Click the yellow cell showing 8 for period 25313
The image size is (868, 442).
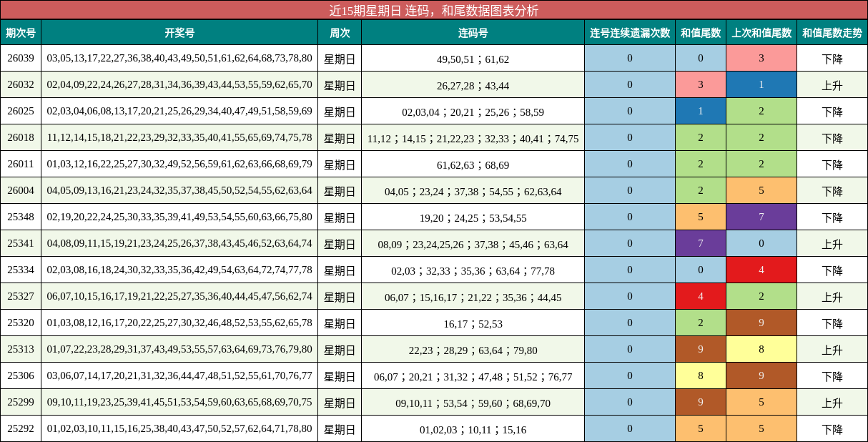click(761, 350)
